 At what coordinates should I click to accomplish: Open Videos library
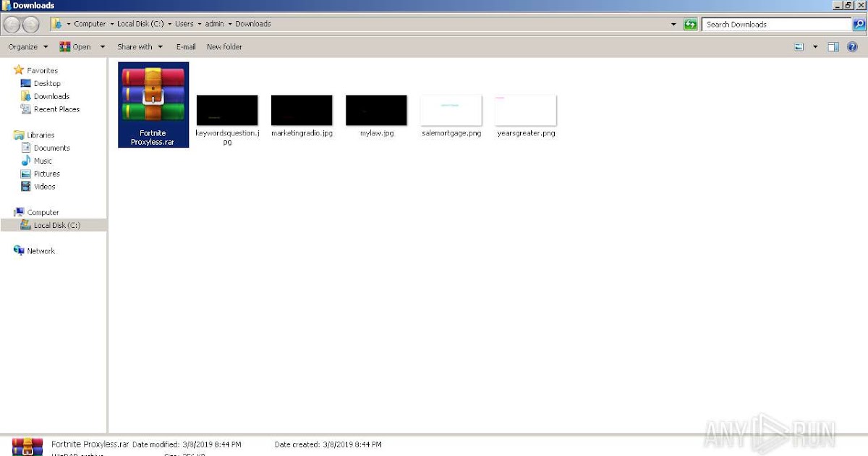pos(44,187)
